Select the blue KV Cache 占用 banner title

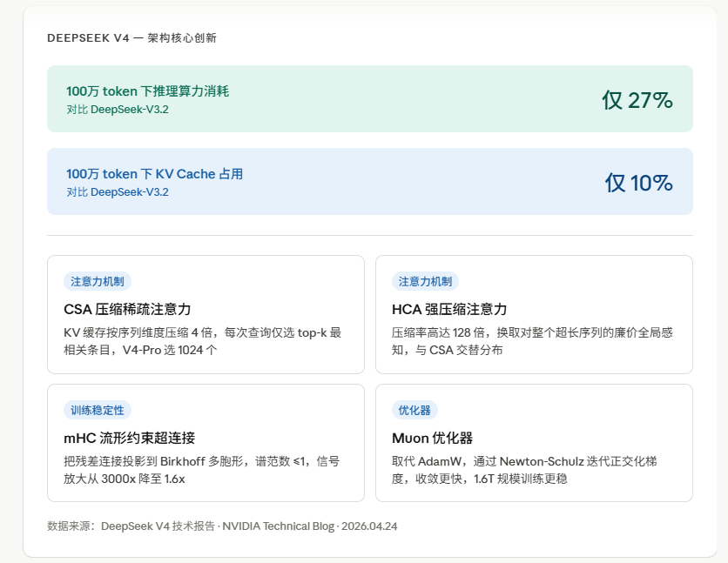pos(154,174)
